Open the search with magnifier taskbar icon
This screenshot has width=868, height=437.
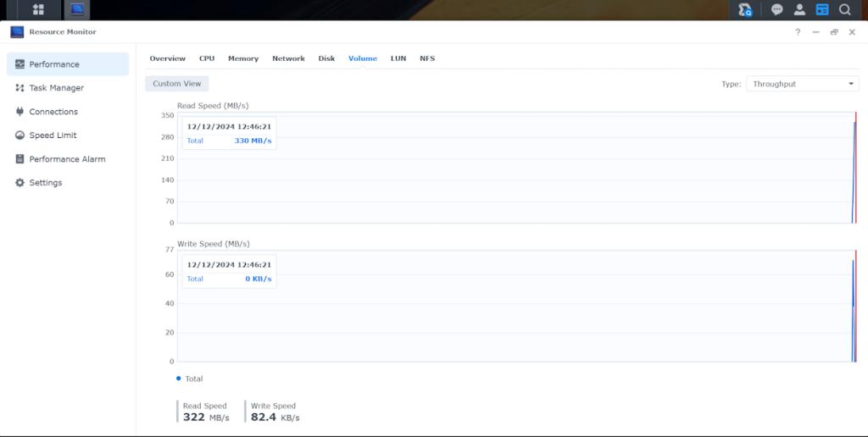point(745,9)
